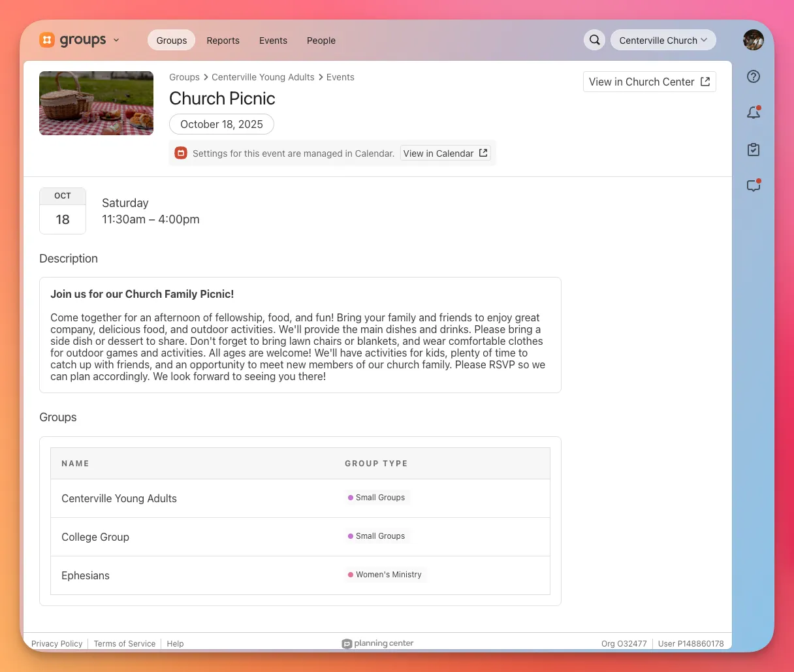The image size is (794, 672).
Task: Open the notifications bell icon
Action: point(754,113)
